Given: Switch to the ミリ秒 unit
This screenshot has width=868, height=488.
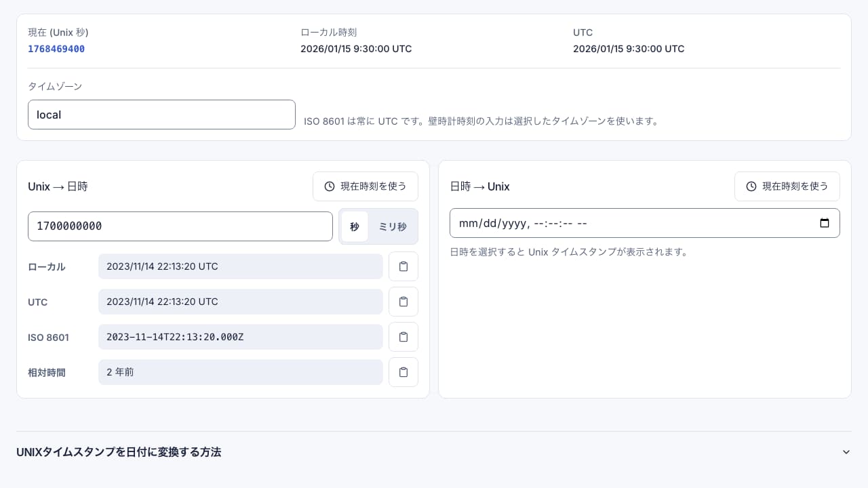Looking at the screenshot, I should (x=393, y=226).
